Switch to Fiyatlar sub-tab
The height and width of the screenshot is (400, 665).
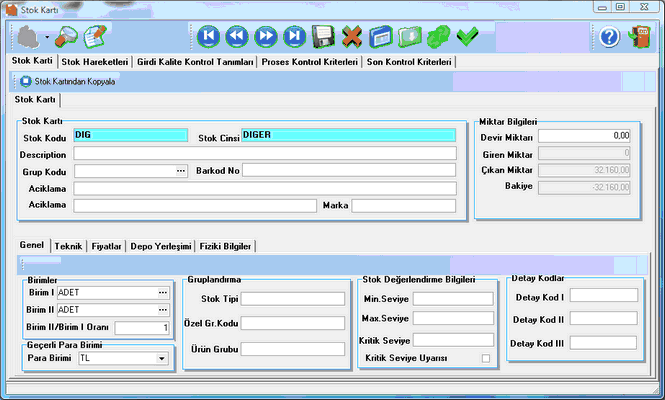tap(106, 246)
